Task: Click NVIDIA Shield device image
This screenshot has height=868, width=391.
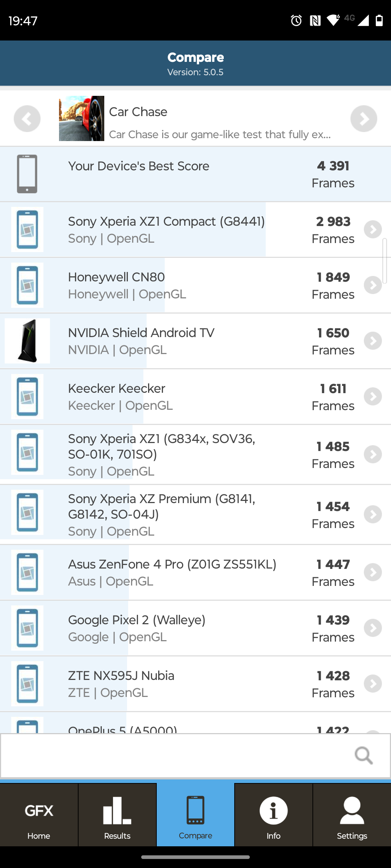Action: click(27, 341)
